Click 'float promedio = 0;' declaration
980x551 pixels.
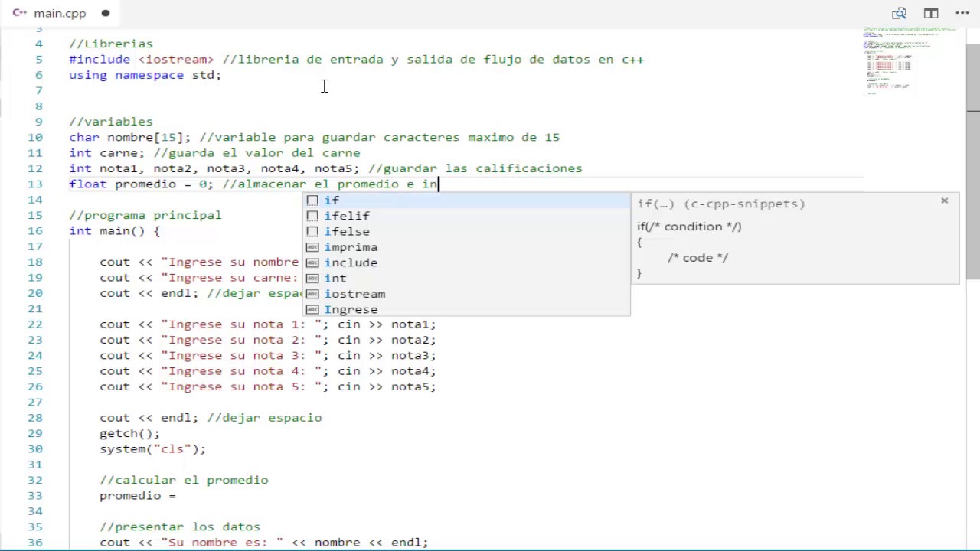click(142, 184)
